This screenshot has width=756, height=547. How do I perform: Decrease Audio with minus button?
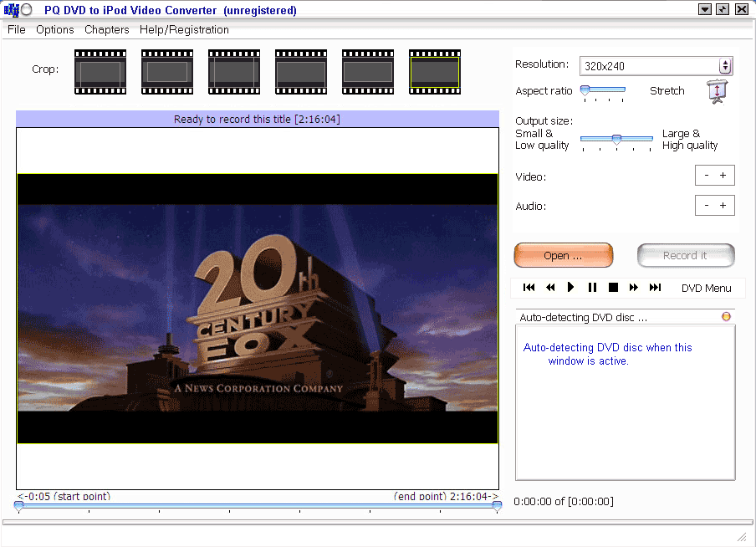(707, 206)
